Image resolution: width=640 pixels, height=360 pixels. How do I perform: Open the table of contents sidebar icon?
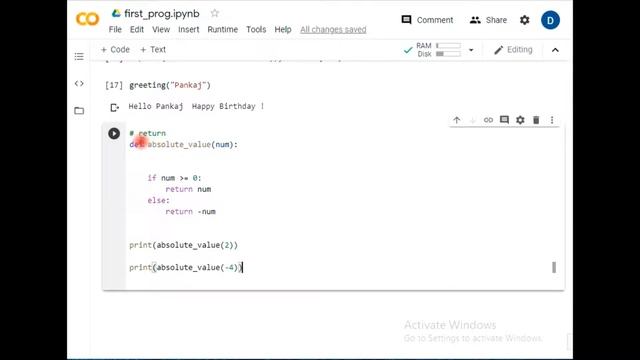coord(79,56)
